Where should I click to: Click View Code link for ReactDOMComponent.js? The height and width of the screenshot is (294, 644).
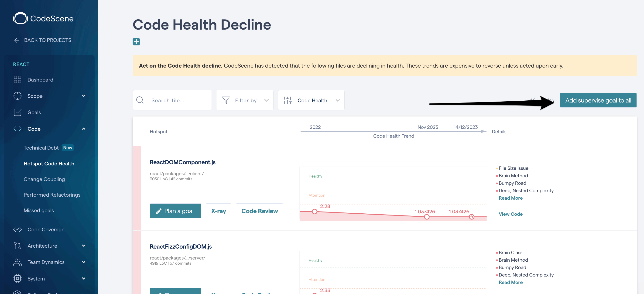510,214
